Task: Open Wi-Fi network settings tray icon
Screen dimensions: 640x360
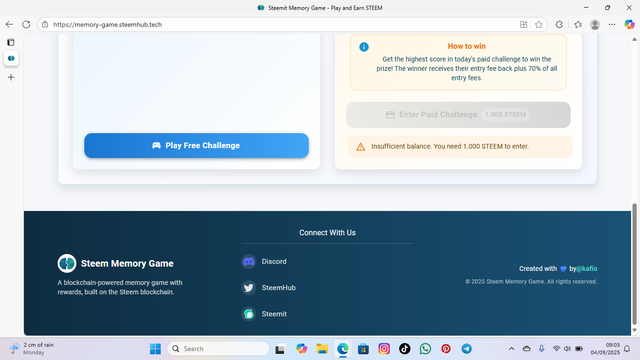Action: [556, 349]
